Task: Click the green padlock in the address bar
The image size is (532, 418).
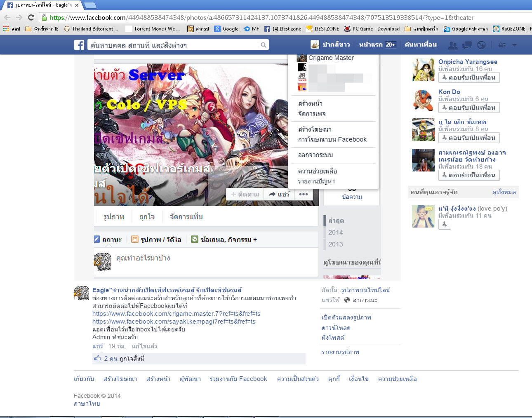Action: coord(44,17)
